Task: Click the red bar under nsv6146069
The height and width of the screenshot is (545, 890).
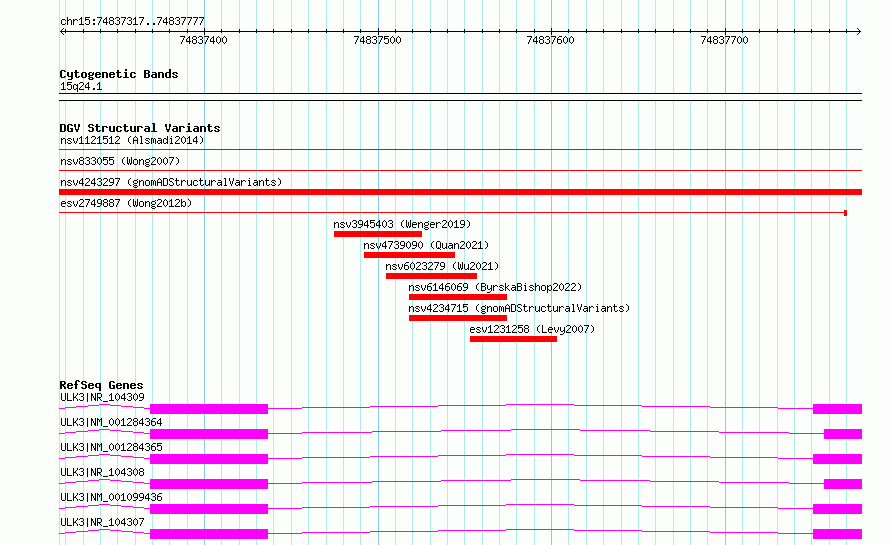Action: [457, 297]
